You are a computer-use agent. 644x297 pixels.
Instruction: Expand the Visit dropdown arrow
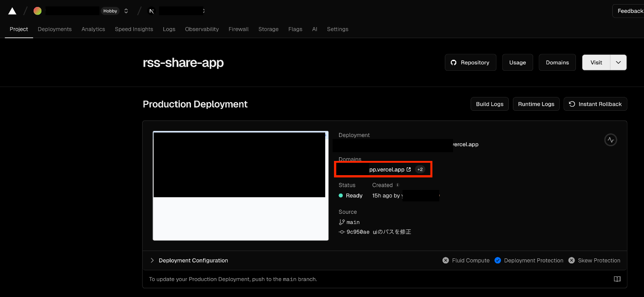click(618, 63)
